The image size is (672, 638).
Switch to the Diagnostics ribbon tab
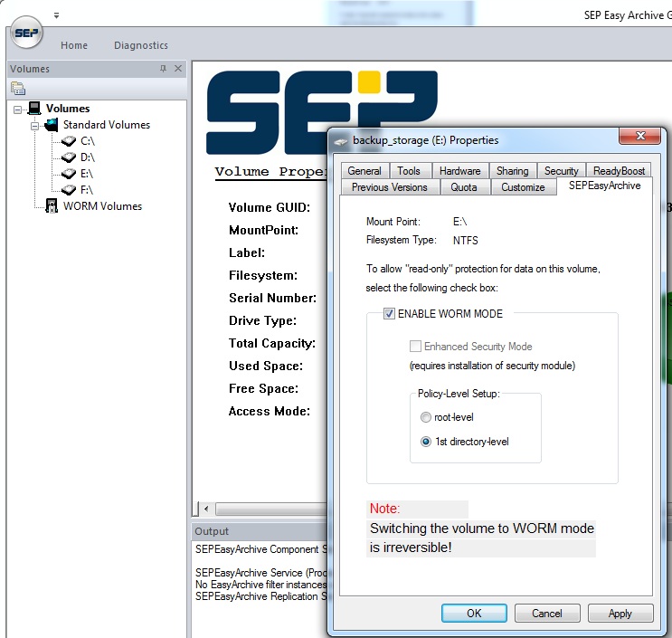[141, 45]
